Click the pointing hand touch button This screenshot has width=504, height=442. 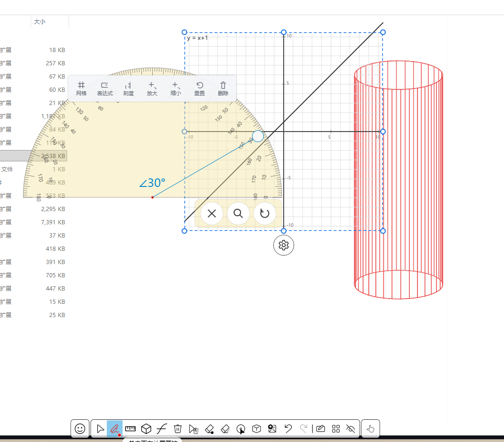tap(370, 429)
